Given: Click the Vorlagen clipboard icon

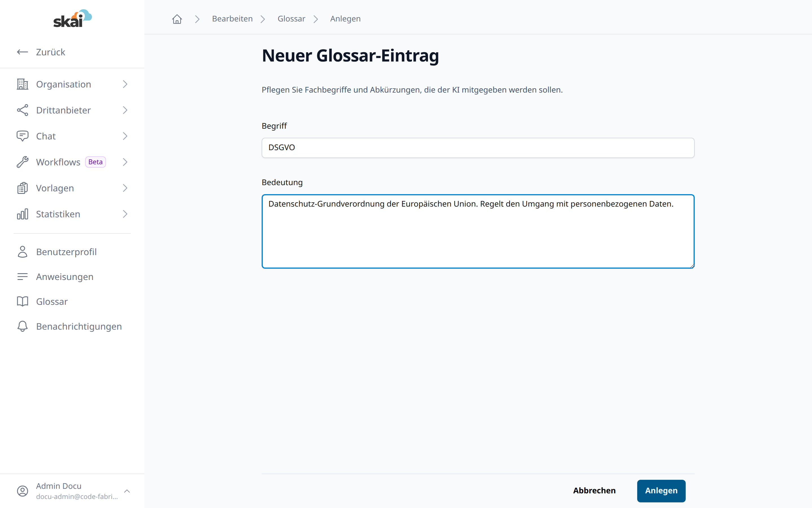Looking at the screenshot, I should tap(23, 188).
